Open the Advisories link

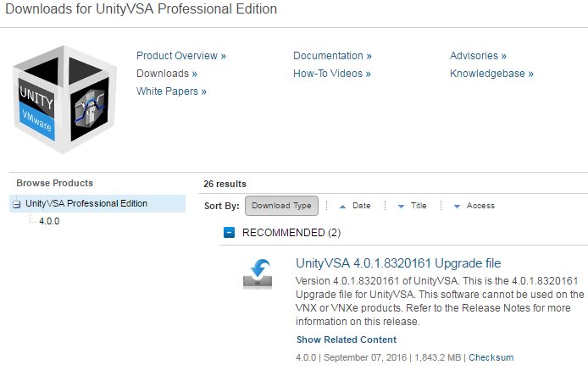[478, 56]
